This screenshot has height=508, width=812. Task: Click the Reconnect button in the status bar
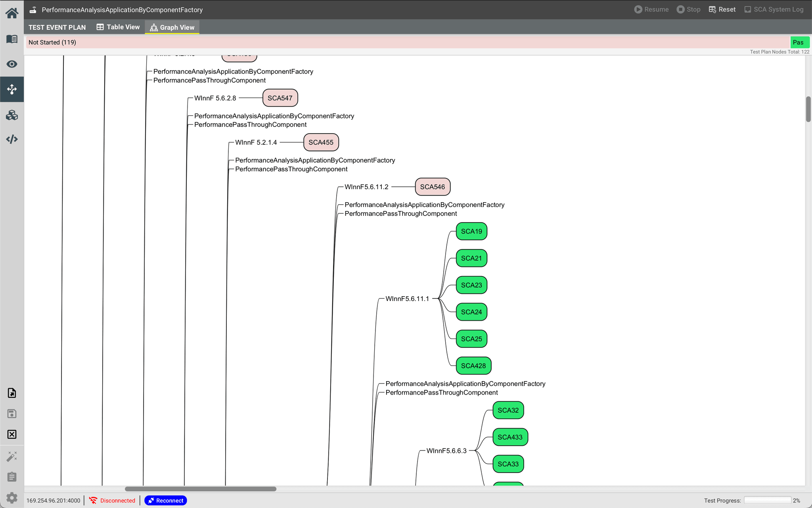[x=165, y=500]
